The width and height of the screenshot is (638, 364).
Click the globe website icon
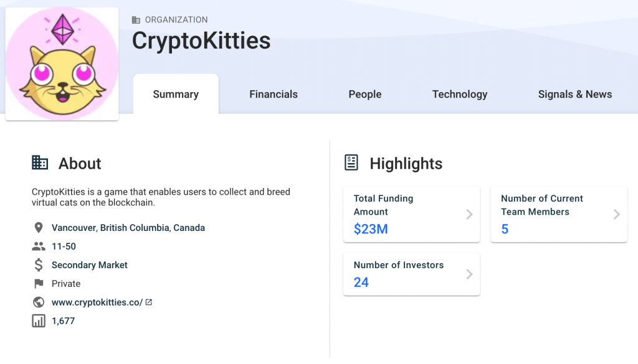(x=39, y=302)
